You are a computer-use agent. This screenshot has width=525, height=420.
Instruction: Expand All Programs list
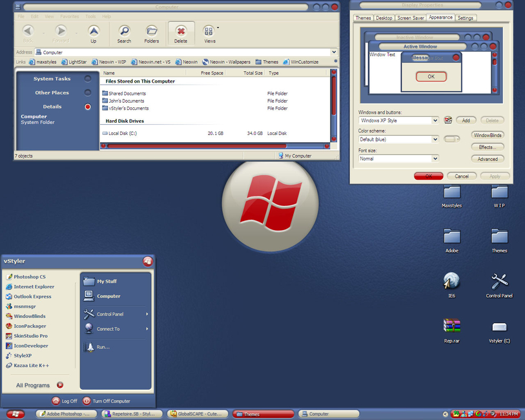[39, 385]
